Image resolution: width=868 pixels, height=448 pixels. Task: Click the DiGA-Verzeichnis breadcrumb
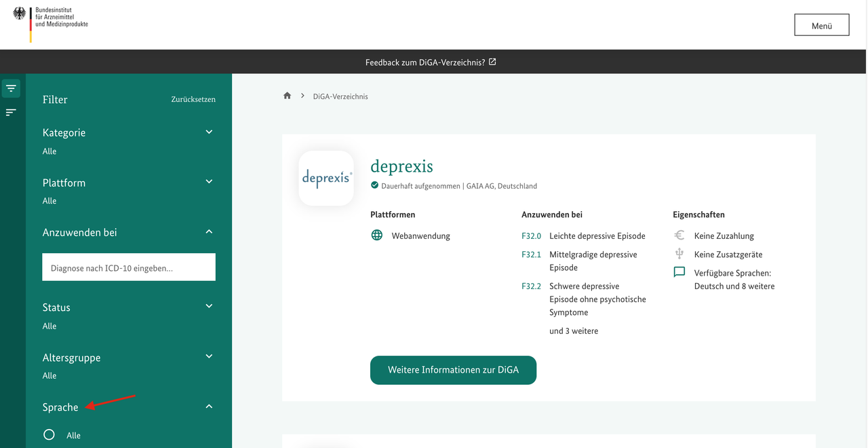click(x=340, y=96)
